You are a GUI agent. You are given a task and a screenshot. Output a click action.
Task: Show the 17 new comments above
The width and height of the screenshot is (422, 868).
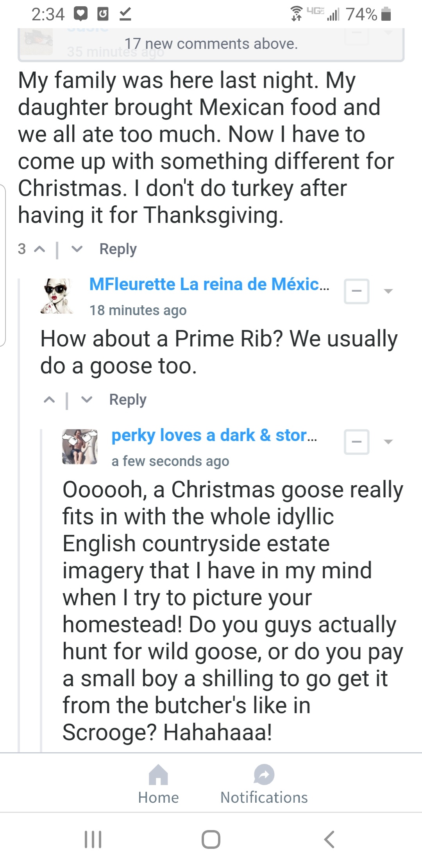tap(211, 44)
